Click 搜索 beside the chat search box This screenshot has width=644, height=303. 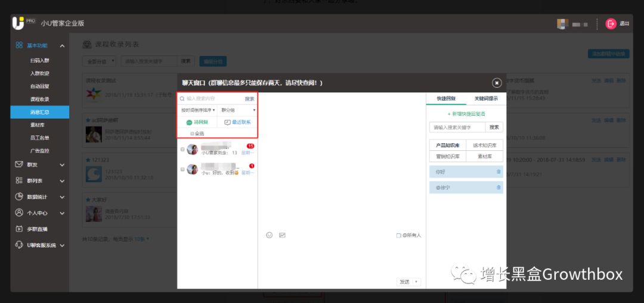[250, 99]
